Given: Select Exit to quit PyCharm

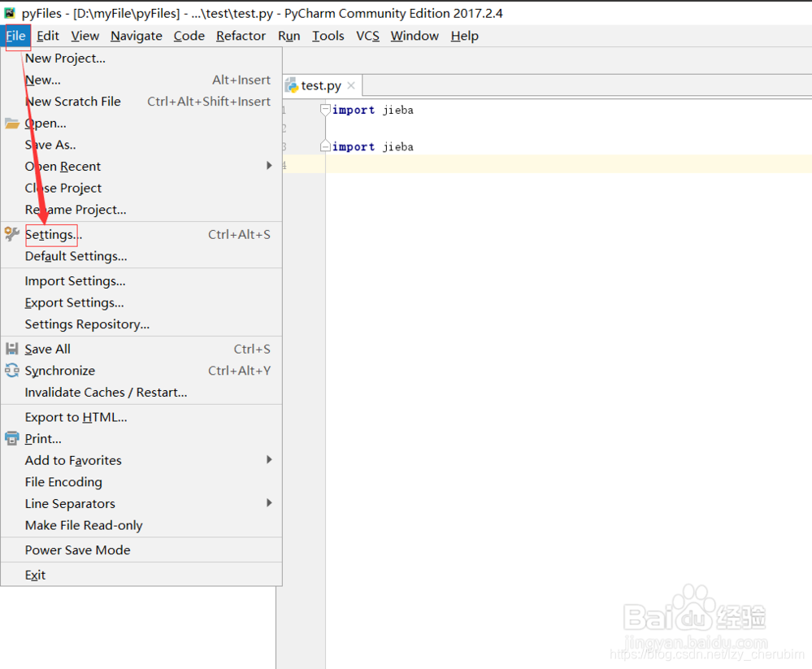Looking at the screenshot, I should point(141,575).
